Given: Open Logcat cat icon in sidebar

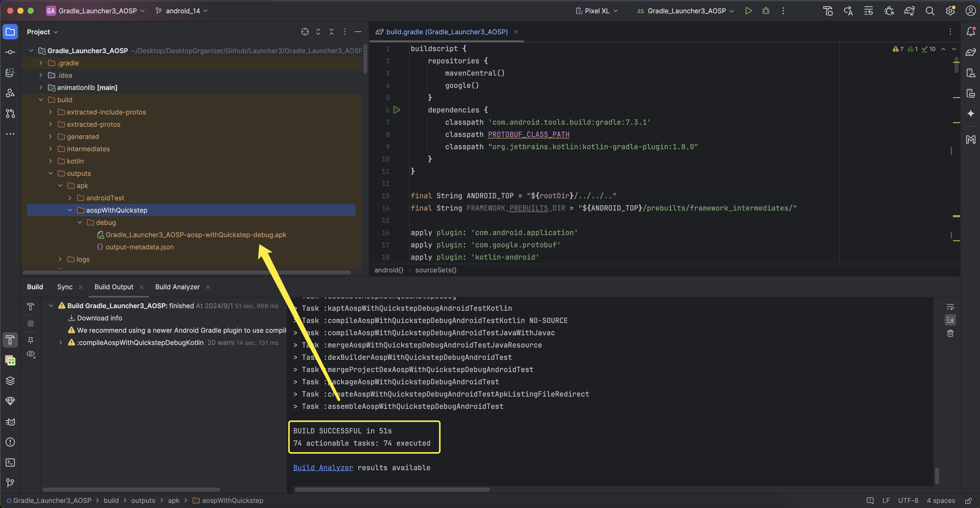Looking at the screenshot, I should [x=10, y=422].
